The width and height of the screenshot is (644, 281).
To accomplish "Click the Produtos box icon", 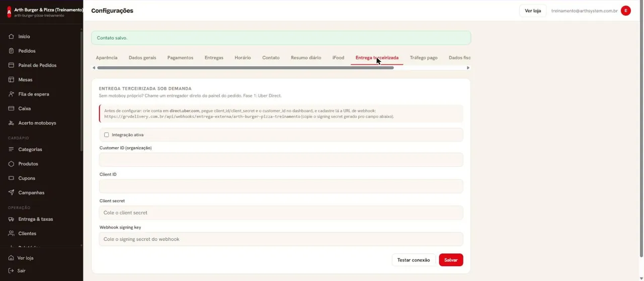I will (x=11, y=164).
